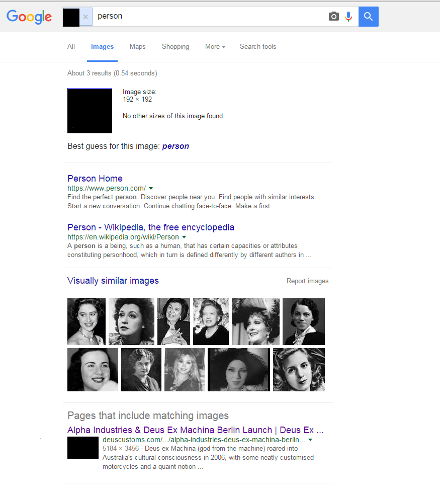Remove the uploaded image chip with X

[85, 17]
